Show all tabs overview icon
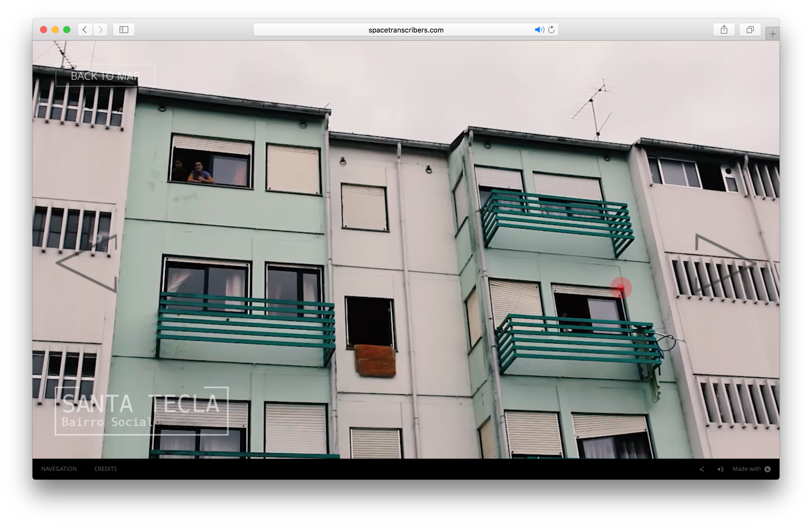 coord(750,30)
